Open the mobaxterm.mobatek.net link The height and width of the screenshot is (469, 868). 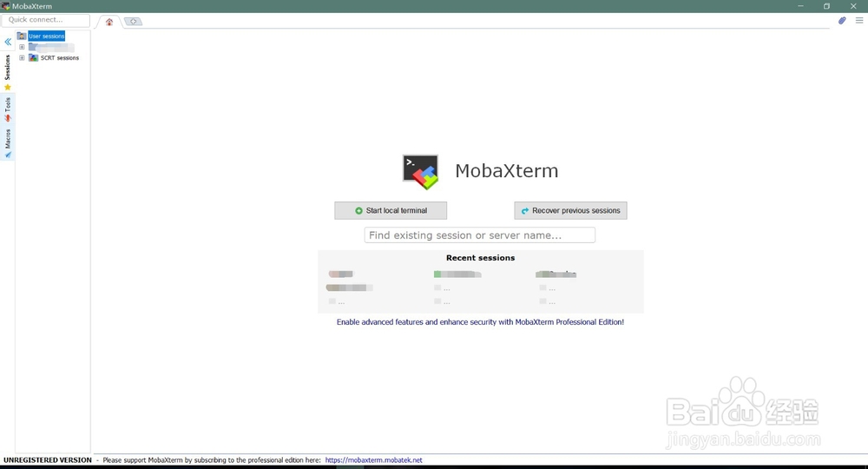[x=373, y=460]
